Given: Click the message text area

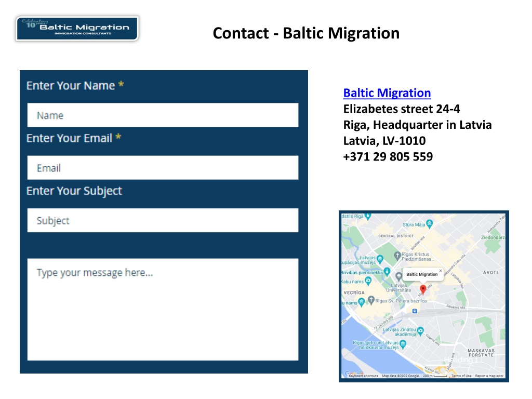Looking at the screenshot, I should (163, 310).
